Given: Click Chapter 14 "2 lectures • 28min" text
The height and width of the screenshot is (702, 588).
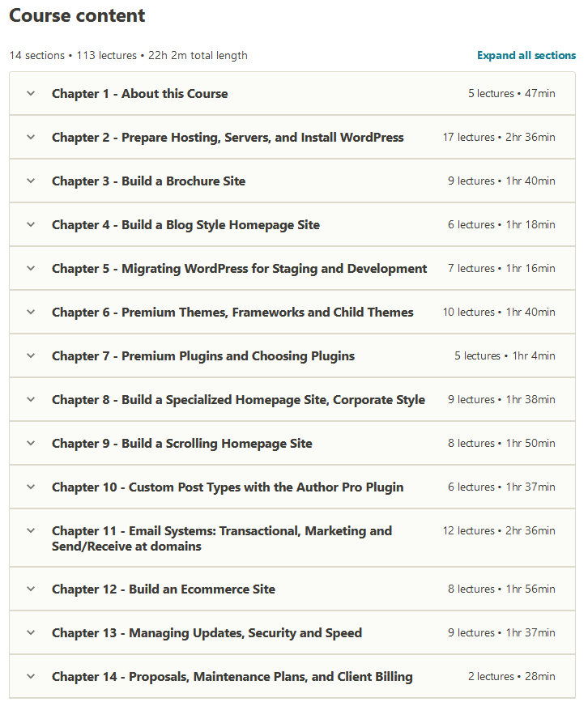Looking at the screenshot, I should coord(511,677).
